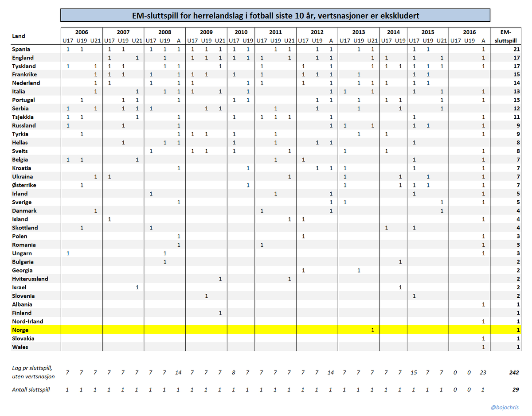Select the 'Georgia' row label
This screenshot has height=416, width=532.
tap(22, 270)
